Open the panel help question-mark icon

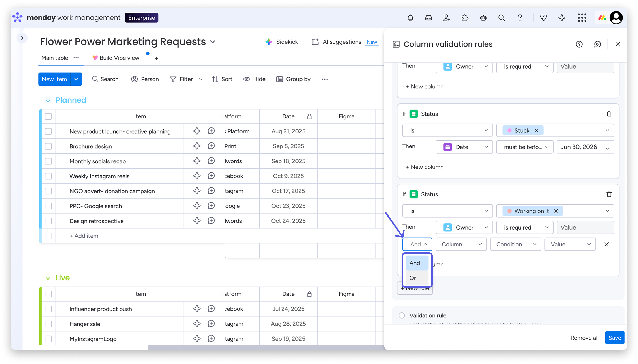tap(579, 44)
